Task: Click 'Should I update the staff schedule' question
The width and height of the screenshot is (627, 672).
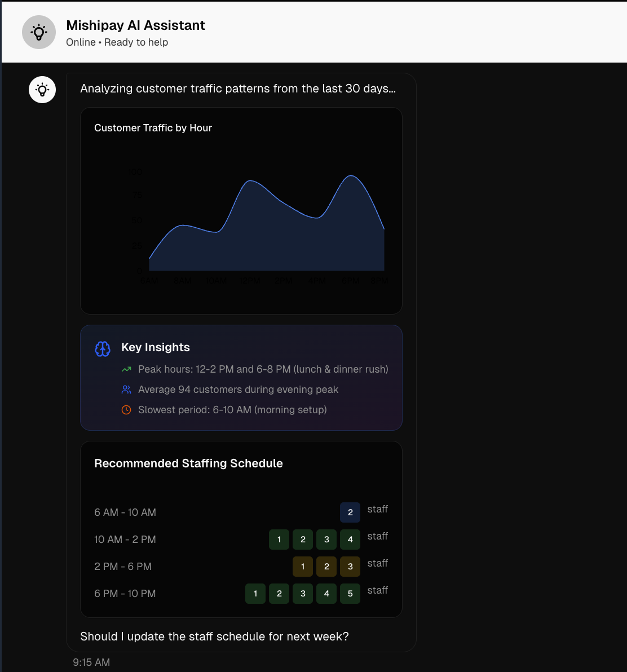Action: [x=214, y=636]
